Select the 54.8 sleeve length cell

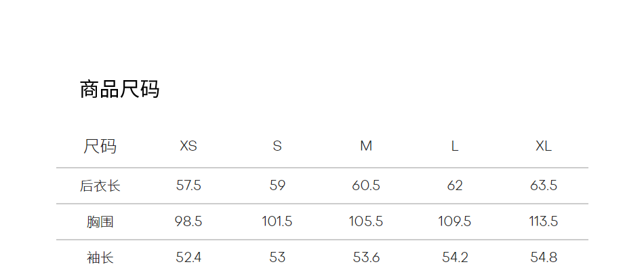(544, 257)
